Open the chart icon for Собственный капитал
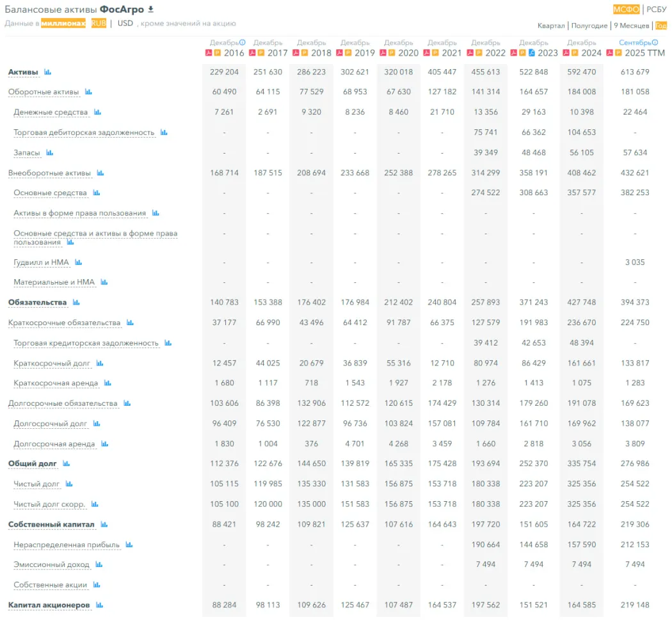672x624 pixels. point(104,525)
